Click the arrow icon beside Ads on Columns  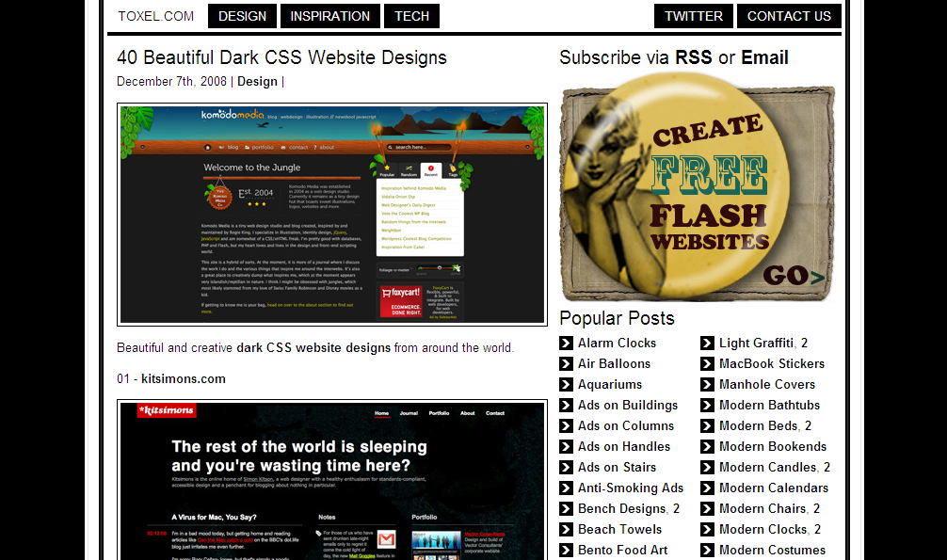(x=566, y=426)
